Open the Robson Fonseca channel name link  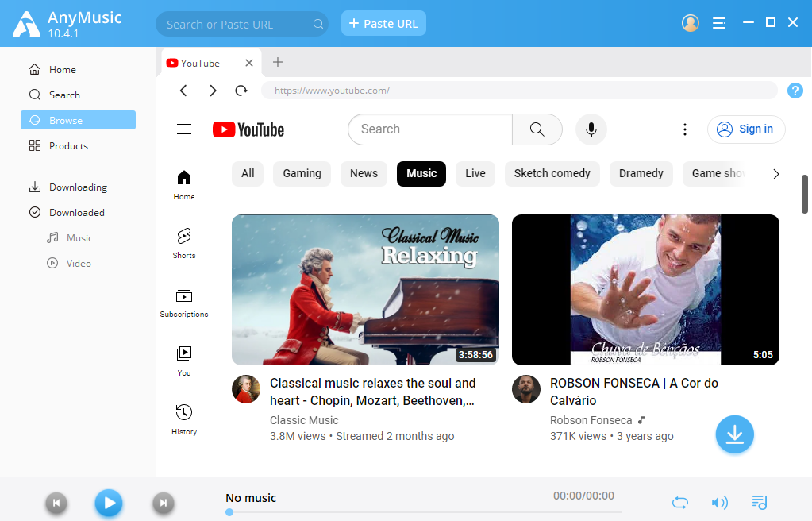pyautogui.click(x=591, y=420)
